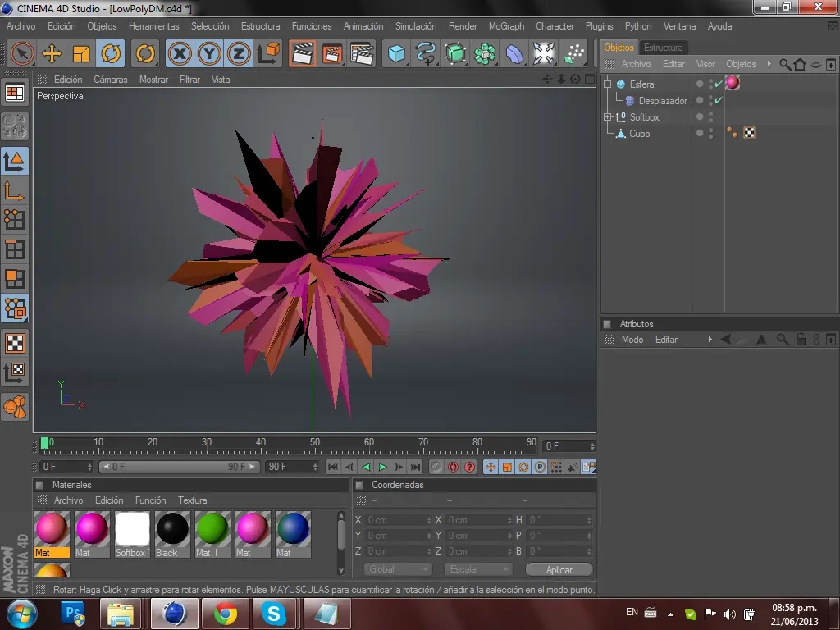Toggle Cubo visibility dot
This screenshot has height=630, width=840.
pos(700,132)
